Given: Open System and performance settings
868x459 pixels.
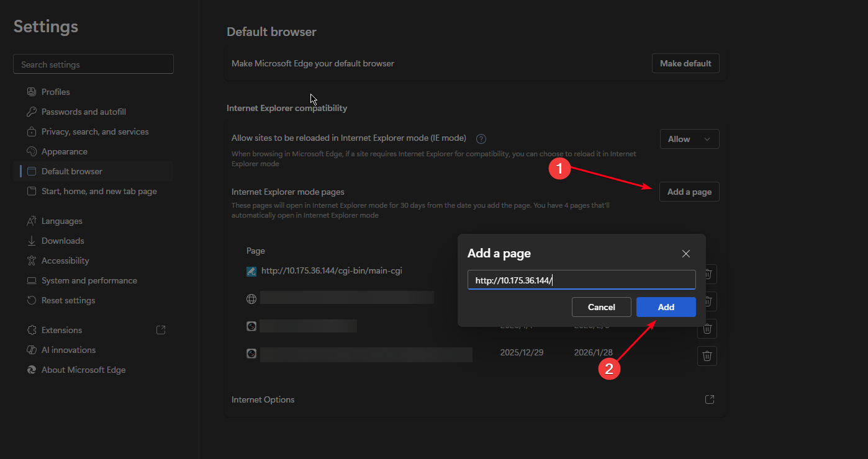Looking at the screenshot, I should point(89,280).
